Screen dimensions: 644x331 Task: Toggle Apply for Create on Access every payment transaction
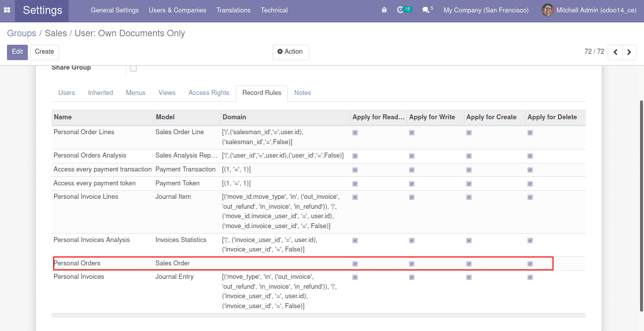pos(469,170)
